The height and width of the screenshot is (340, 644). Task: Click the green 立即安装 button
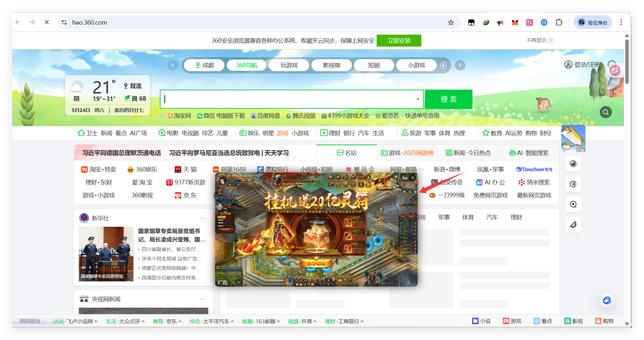point(399,41)
